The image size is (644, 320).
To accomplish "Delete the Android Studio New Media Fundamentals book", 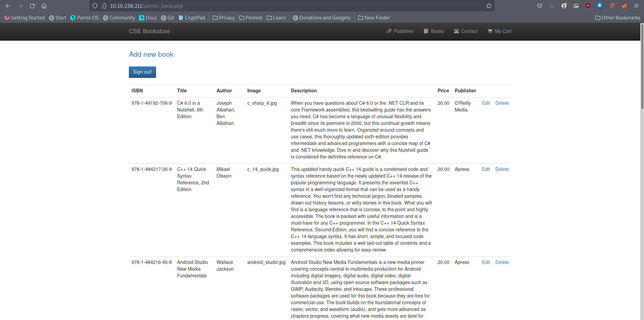I will (x=502, y=262).
